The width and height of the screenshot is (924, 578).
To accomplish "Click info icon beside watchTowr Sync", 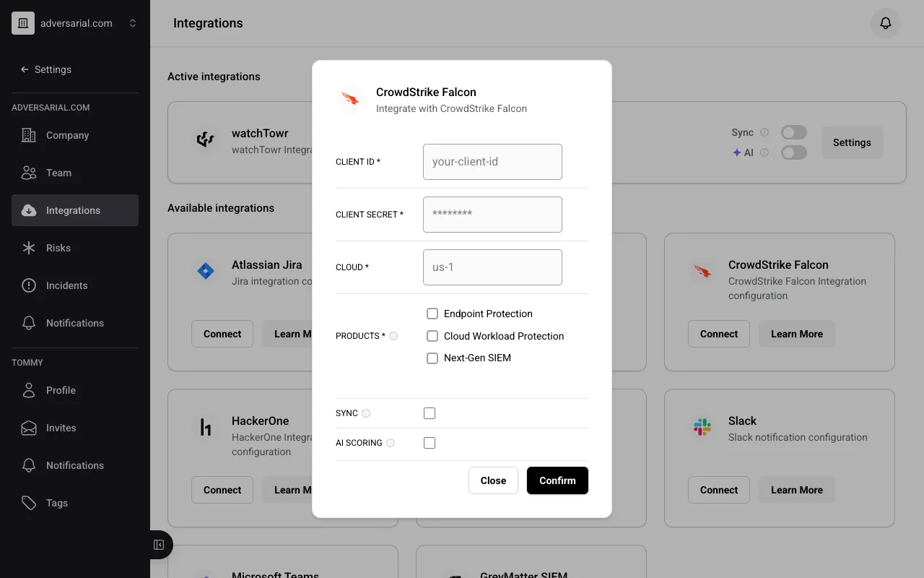I will click(x=764, y=132).
